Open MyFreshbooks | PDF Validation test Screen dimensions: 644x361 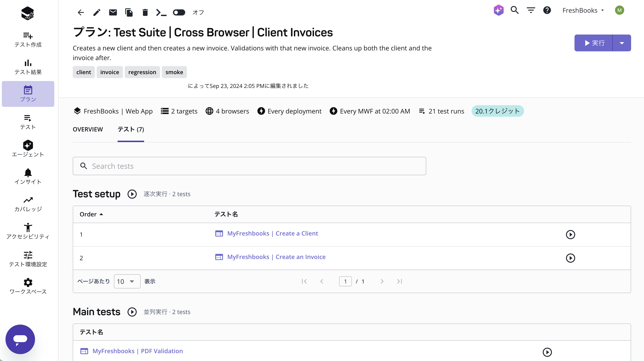point(137,351)
